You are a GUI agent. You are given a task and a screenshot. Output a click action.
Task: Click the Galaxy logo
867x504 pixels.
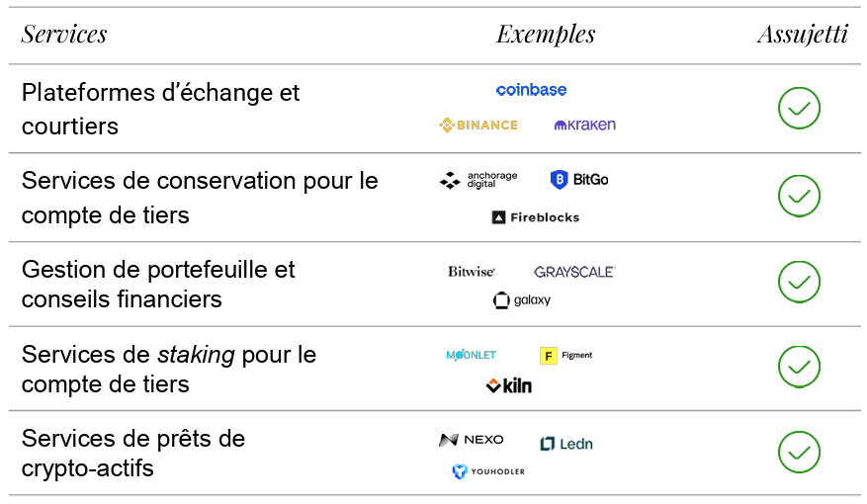tap(522, 300)
